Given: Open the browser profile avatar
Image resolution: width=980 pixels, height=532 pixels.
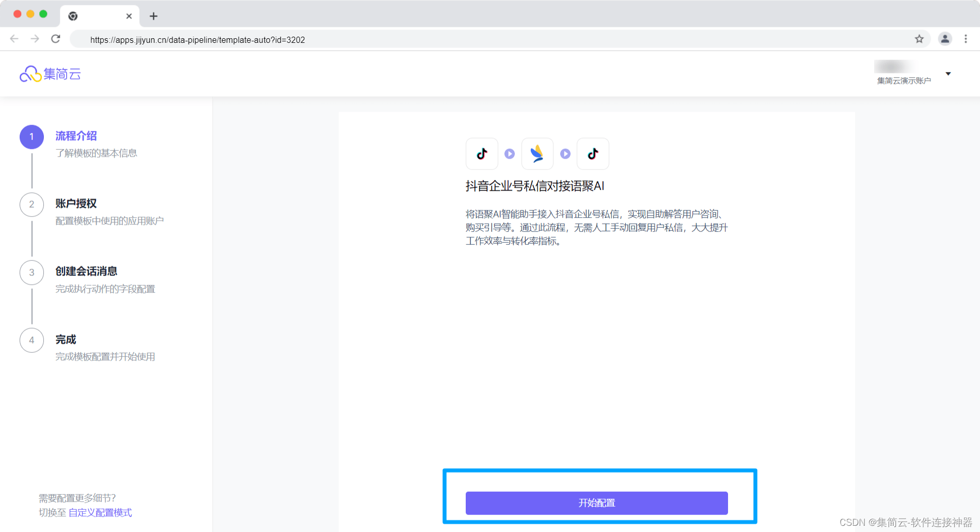Looking at the screenshot, I should click(945, 39).
